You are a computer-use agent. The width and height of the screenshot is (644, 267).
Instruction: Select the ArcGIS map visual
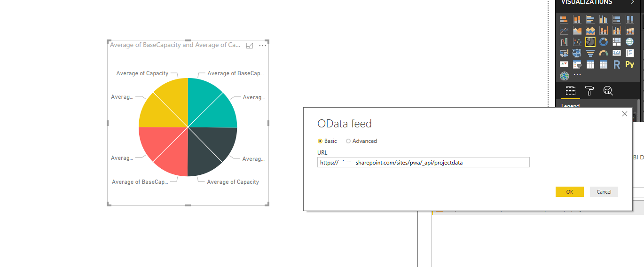[564, 76]
